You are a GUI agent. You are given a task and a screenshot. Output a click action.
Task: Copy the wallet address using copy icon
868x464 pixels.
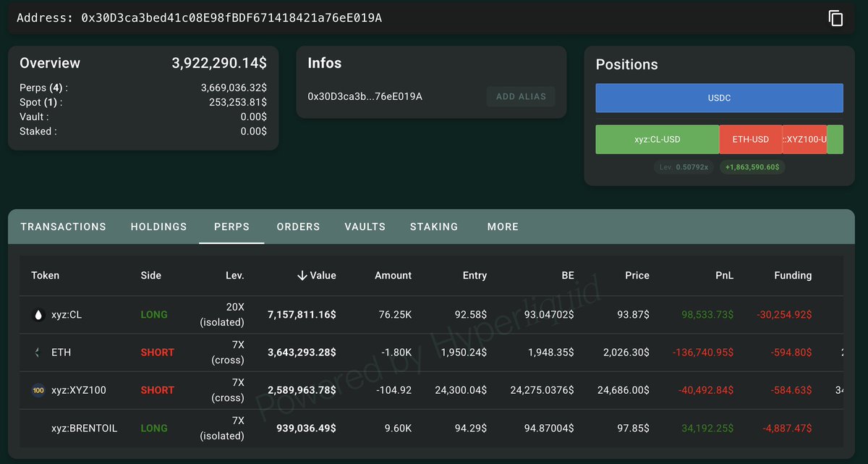835,18
